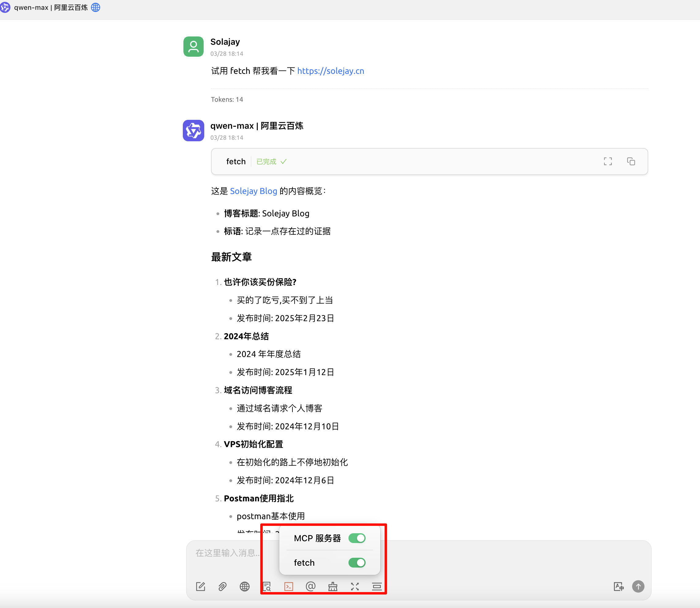
Task: Toggle the fetch server switch
Action: 357,563
